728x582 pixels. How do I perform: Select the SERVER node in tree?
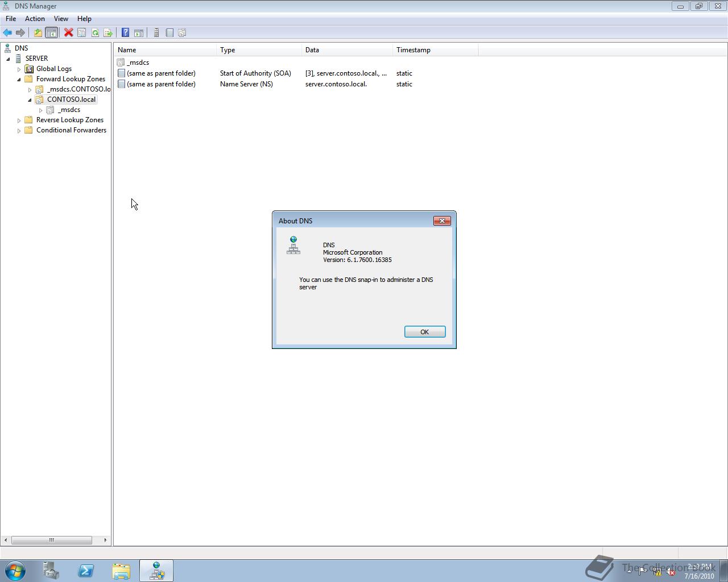coord(36,59)
